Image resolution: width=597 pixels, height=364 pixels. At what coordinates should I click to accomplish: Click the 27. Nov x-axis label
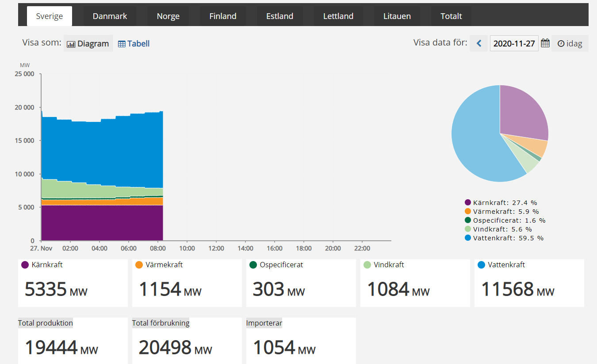[41, 248]
